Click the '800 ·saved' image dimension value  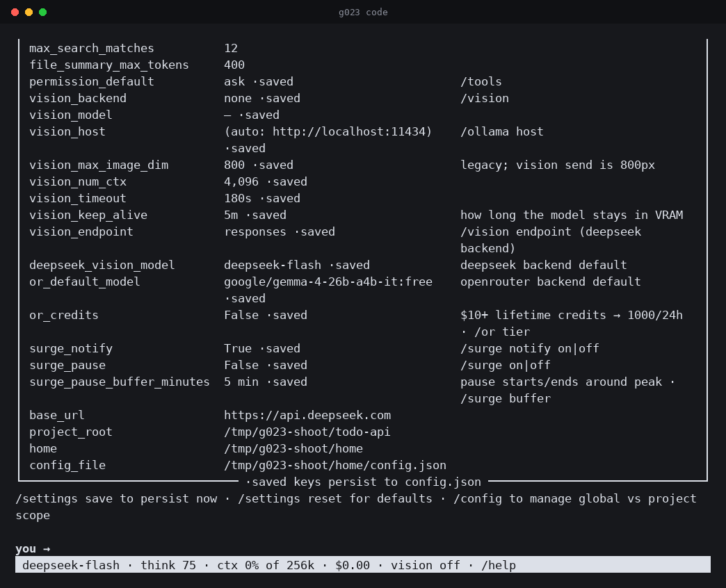(x=259, y=165)
